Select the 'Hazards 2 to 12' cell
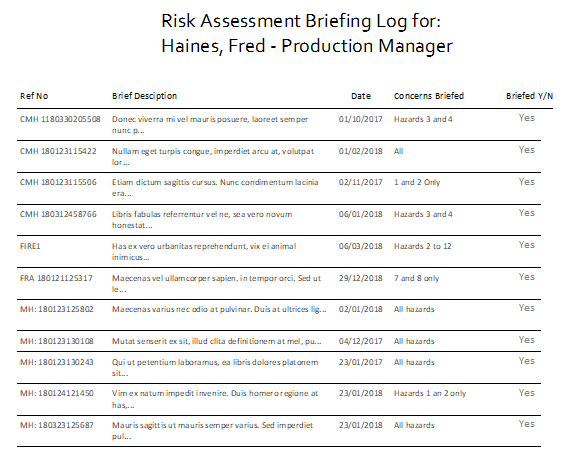563x453 pixels. 423,246
